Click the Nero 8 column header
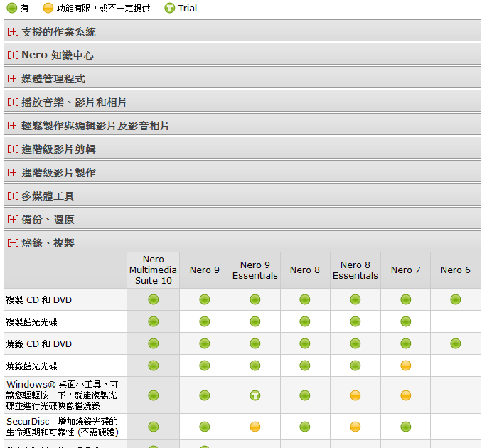Image resolution: width=487 pixels, height=448 pixels. coord(305,270)
